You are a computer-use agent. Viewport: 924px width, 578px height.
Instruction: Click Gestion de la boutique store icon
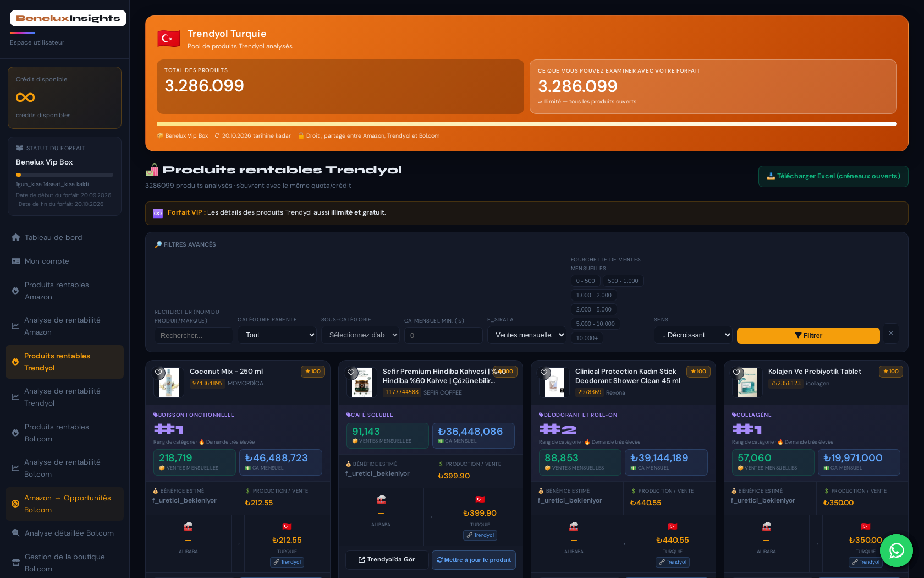click(16, 563)
